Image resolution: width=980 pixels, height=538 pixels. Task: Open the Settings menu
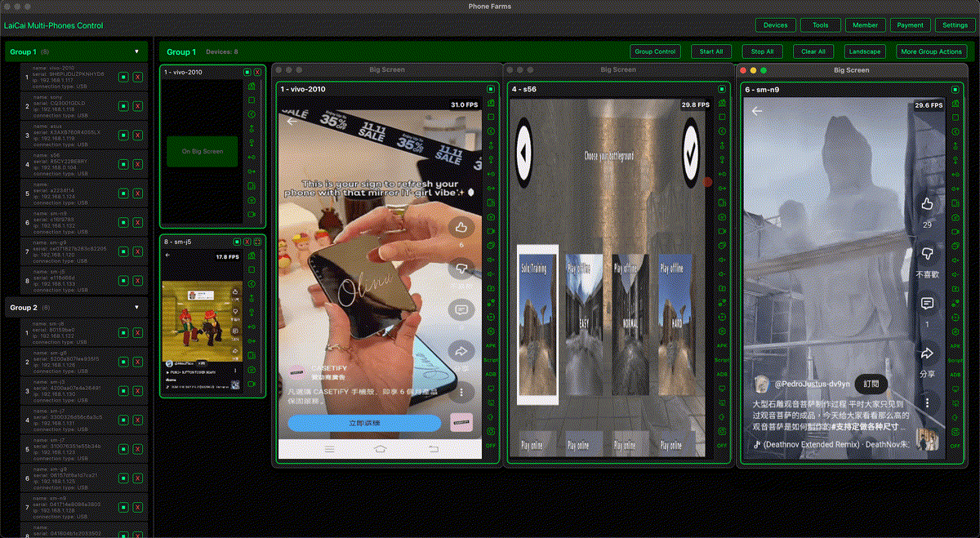coord(955,25)
